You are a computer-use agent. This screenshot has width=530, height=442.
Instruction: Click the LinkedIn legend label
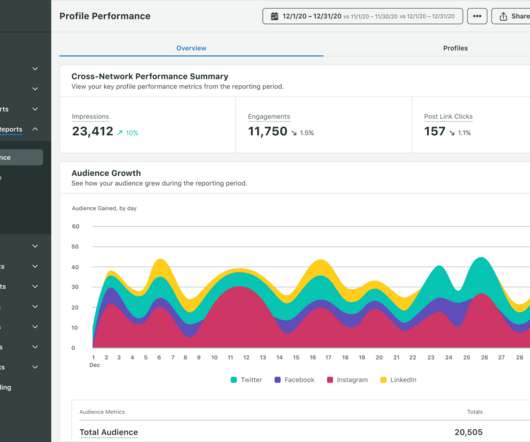(x=403, y=380)
